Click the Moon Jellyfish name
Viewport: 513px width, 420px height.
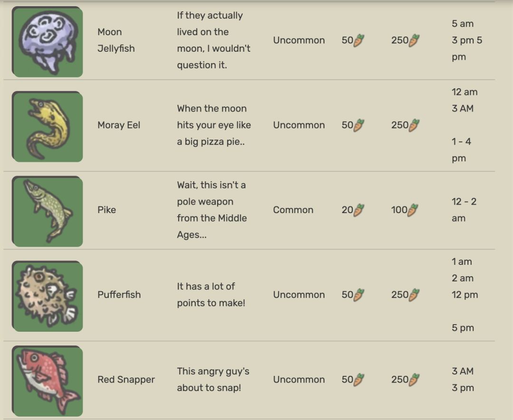(x=116, y=40)
